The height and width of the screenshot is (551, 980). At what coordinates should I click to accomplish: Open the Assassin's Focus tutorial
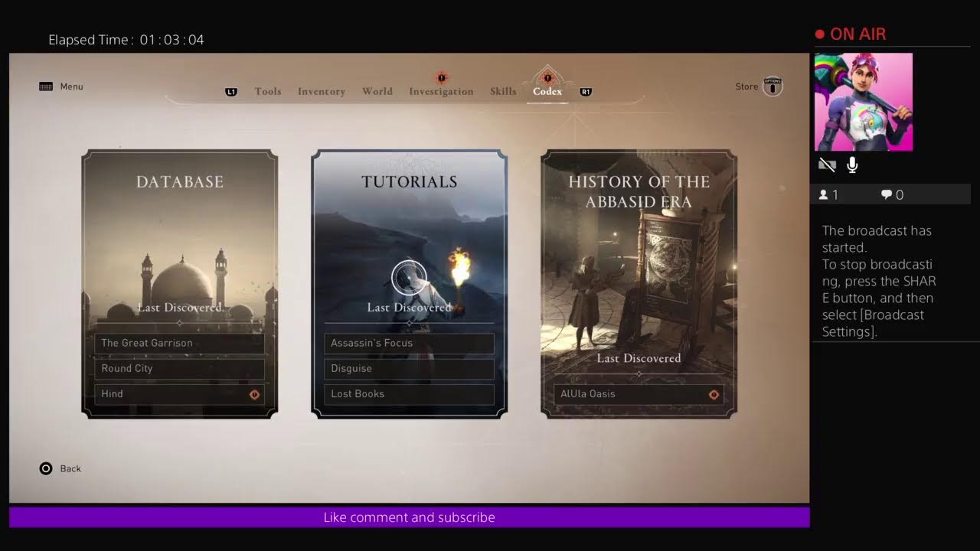coord(409,343)
